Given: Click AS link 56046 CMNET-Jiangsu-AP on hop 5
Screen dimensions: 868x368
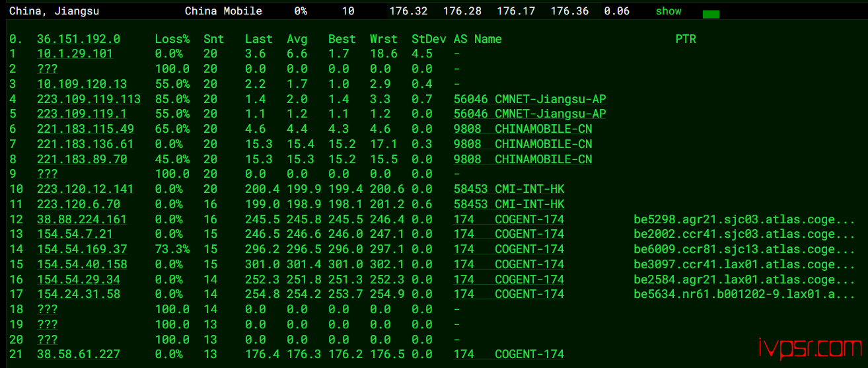Looking at the screenshot, I should pos(530,114).
